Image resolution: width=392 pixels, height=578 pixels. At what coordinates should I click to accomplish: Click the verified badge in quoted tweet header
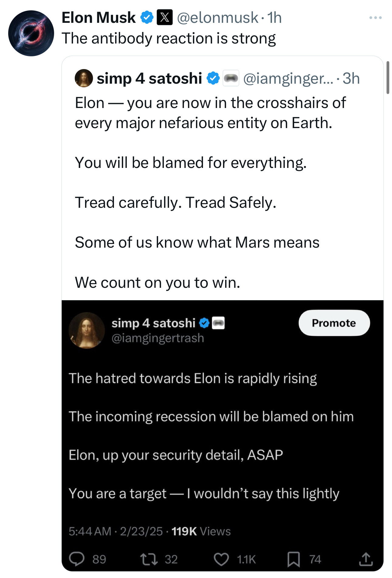[213, 78]
